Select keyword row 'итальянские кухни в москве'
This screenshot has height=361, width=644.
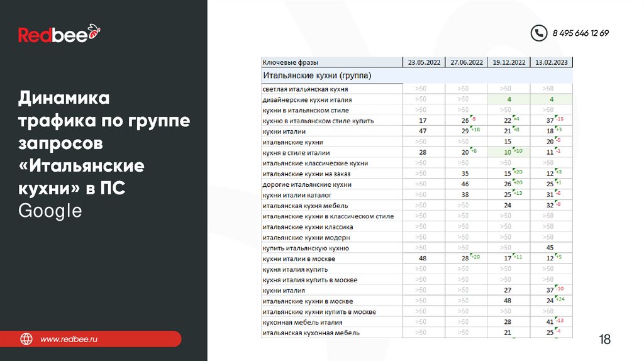417,301
